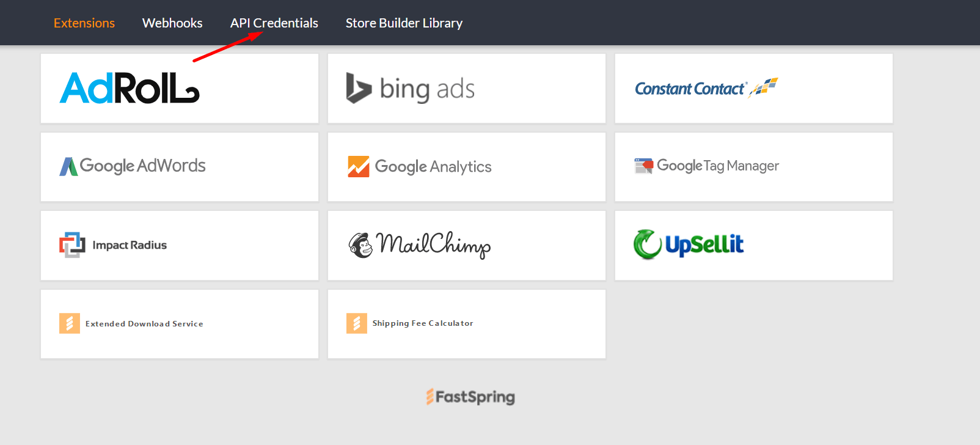Click the FastSpring logo at page bottom
Image resolution: width=980 pixels, height=445 pixels.
470,397
